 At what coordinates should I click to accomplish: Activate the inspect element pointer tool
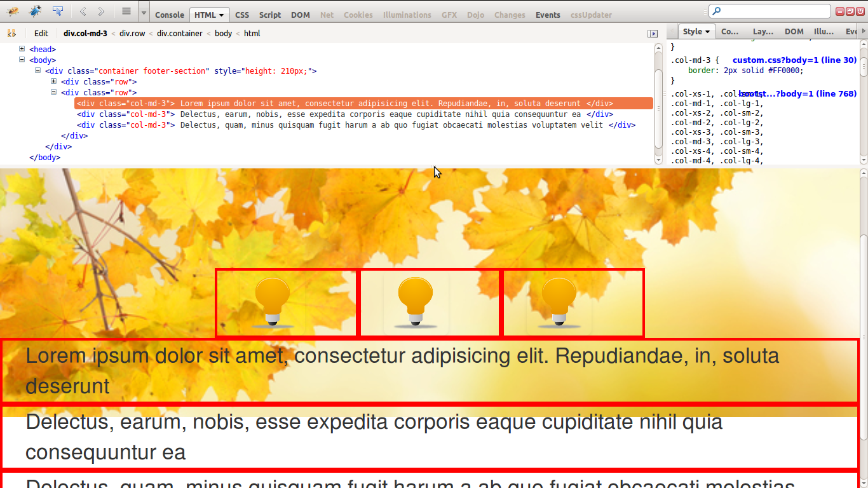click(x=58, y=11)
